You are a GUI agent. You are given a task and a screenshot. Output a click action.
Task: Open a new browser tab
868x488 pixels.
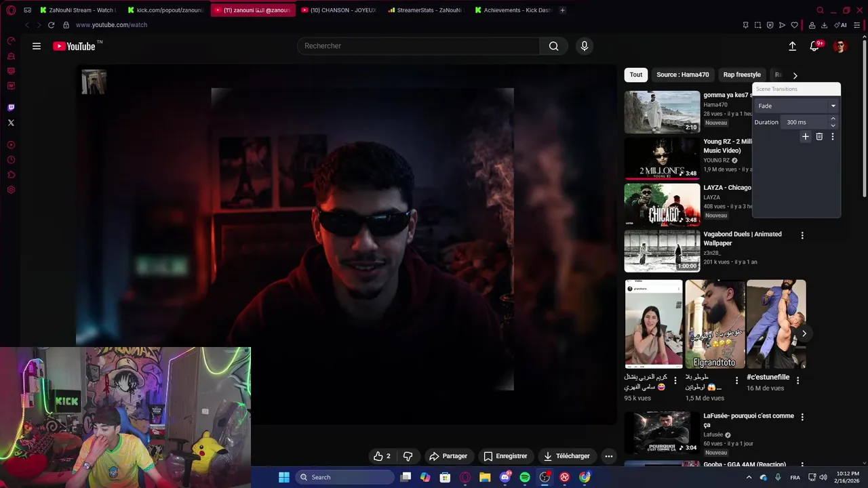[562, 10]
